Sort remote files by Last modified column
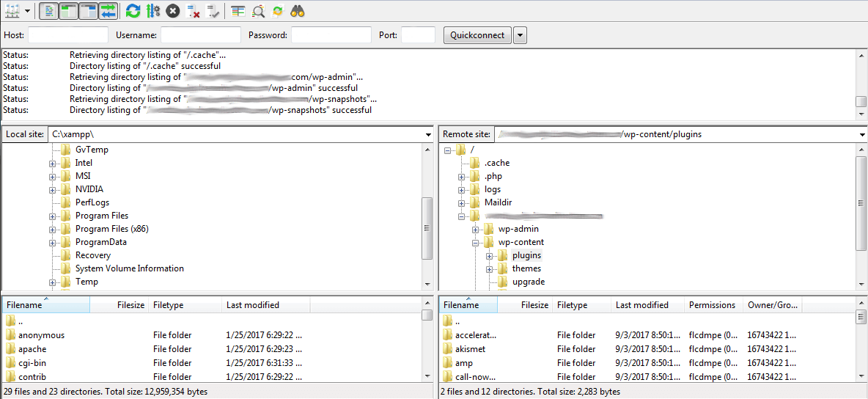The width and height of the screenshot is (868, 399). (x=641, y=305)
